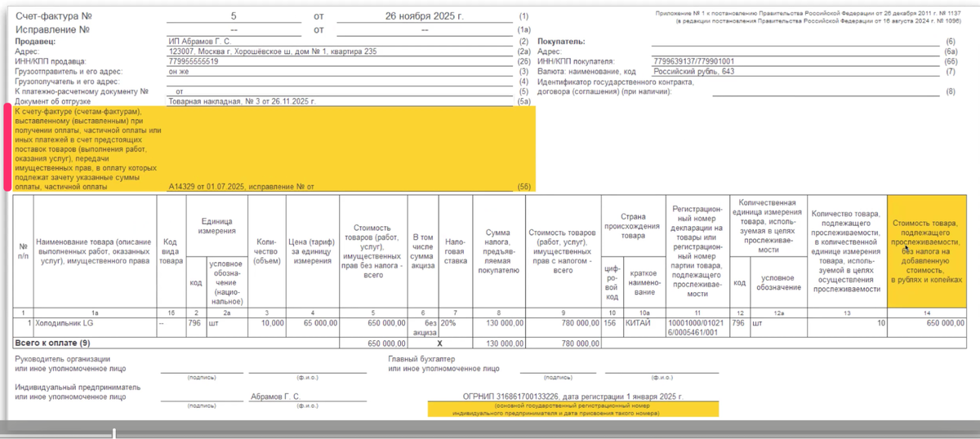The image size is (980, 439).
Task: Click the "Продавец:" label
Action: coord(35,41)
